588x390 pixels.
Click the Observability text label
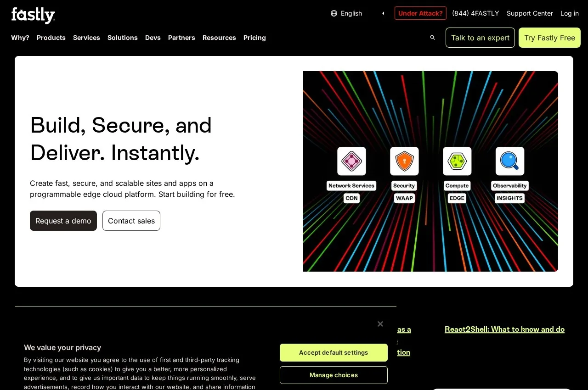[x=510, y=186]
